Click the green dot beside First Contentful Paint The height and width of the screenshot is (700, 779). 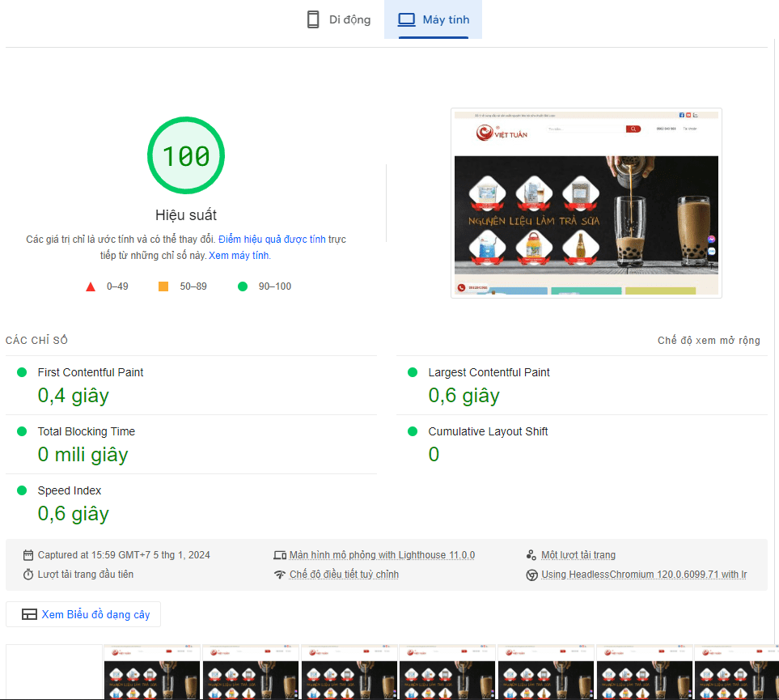22,372
